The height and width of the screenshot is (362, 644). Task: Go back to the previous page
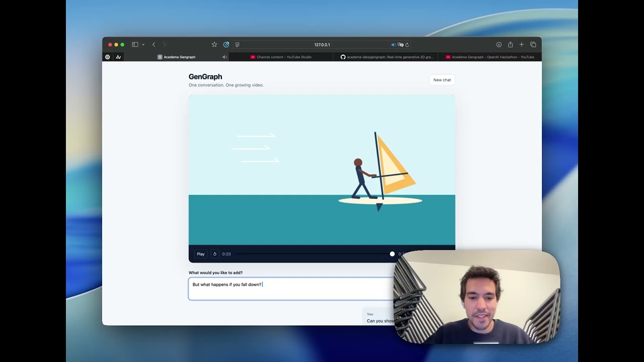click(x=153, y=45)
